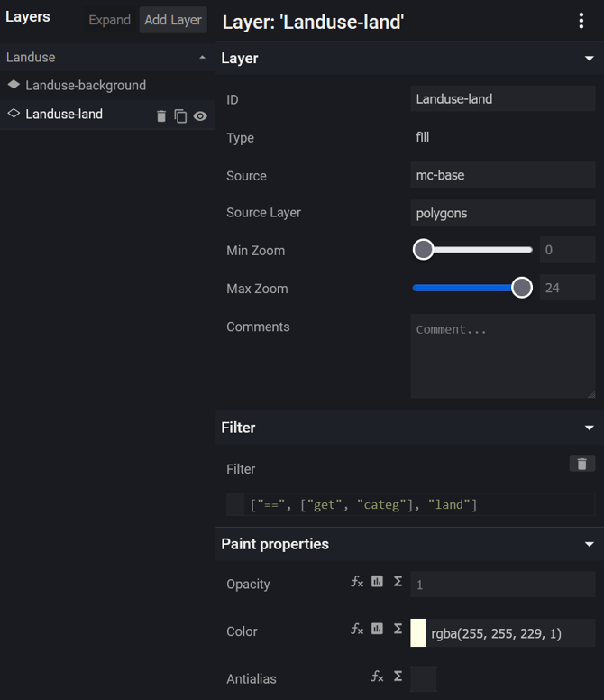
Task: Click the Opacity expression fx icon
Action: tap(357, 582)
